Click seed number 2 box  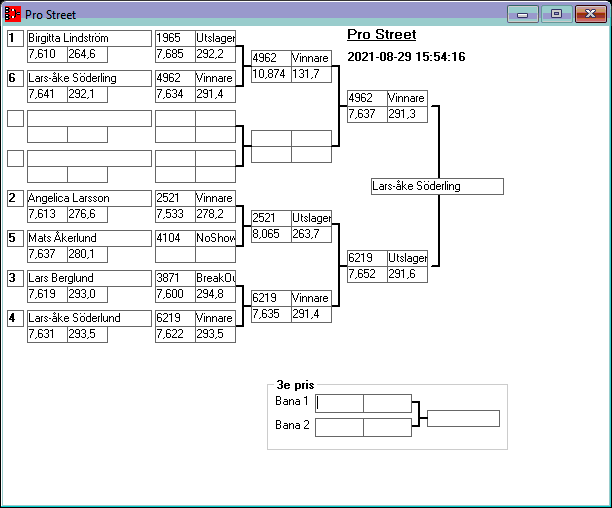[x=16, y=198]
